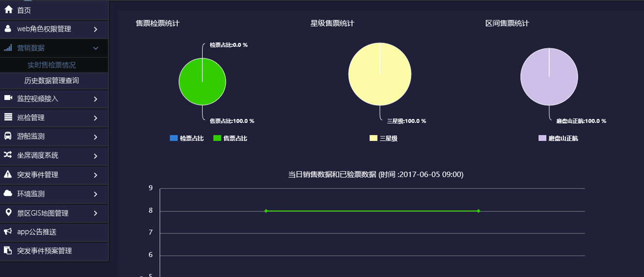Click the left data point on the green line
644x277 pixels.
coord(266,211)
